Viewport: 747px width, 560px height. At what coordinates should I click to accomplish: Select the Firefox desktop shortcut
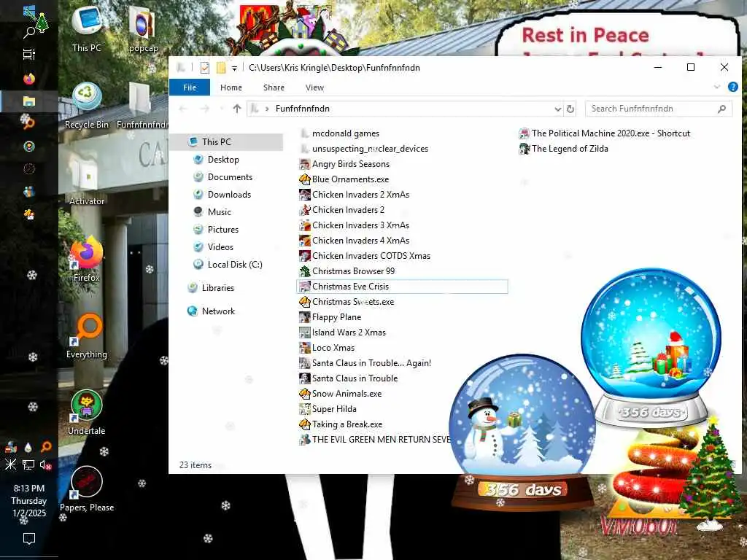click(x=87, y=260)
